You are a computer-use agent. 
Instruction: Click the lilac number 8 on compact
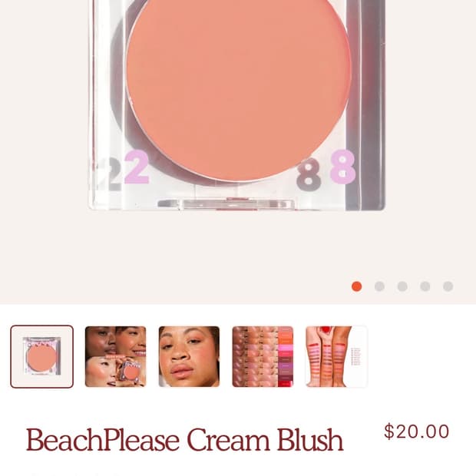coord(343,167)
